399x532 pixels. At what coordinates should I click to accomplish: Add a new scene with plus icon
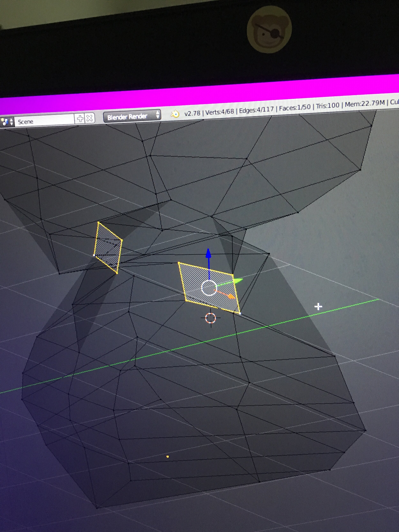80,118
